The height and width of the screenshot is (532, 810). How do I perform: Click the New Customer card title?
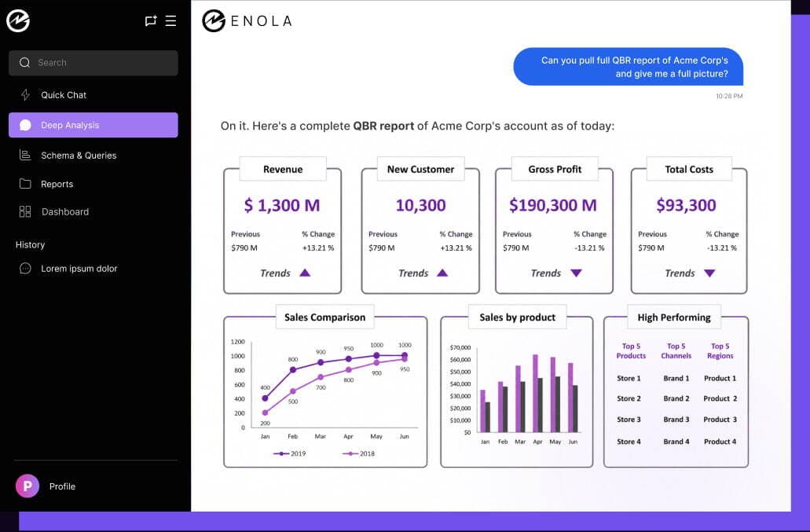420,170
